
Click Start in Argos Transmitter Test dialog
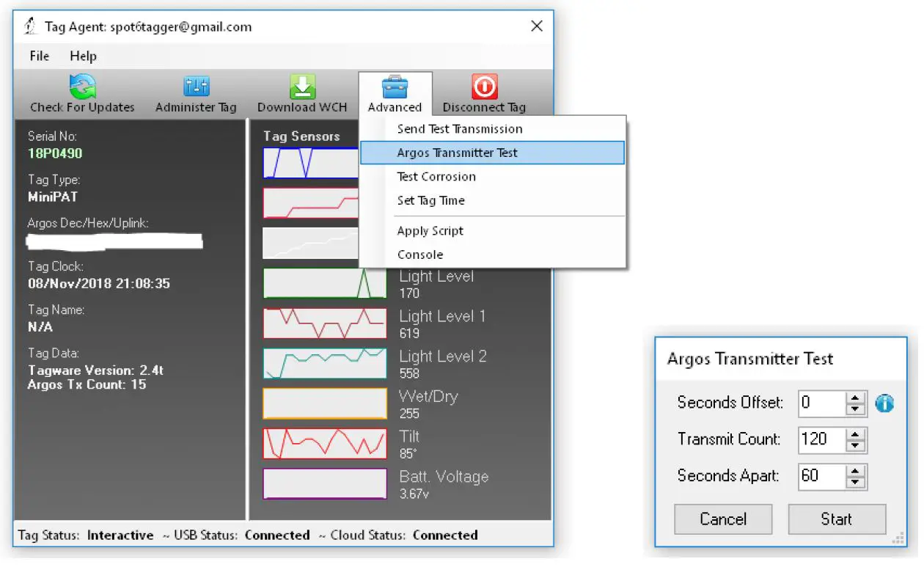tap(837, 519)
